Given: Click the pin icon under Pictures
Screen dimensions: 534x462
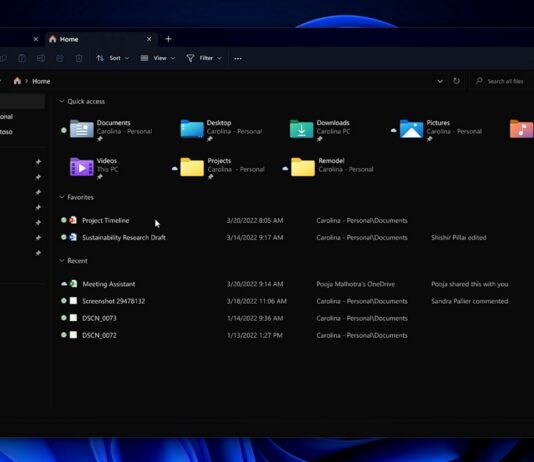Looking at the screenshot, I should pyautogui.click(x=429, y=139).
